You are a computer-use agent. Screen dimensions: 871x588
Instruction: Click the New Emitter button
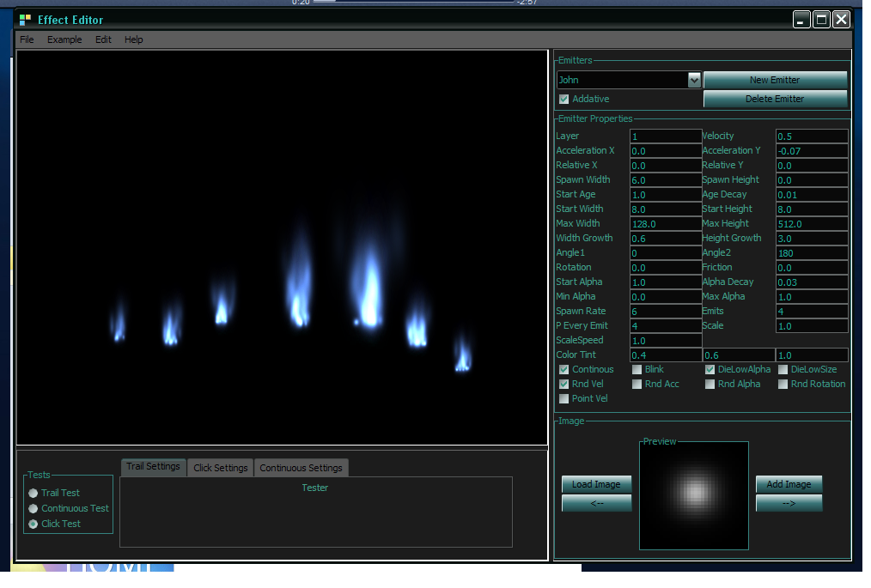(x=775, y=80)
